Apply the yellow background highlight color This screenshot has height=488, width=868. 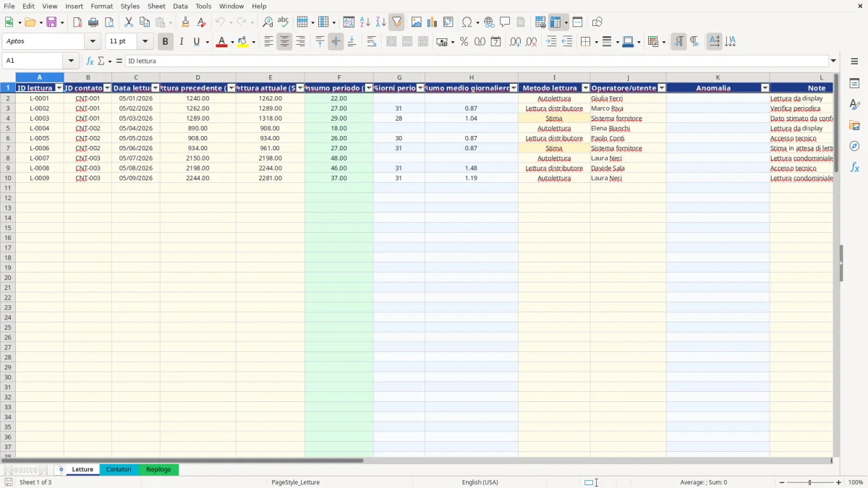243,42
